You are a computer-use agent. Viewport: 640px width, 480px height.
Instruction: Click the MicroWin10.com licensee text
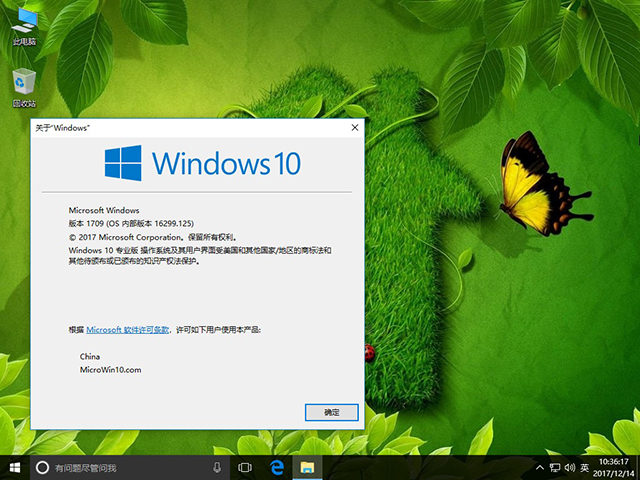[111, 370]
